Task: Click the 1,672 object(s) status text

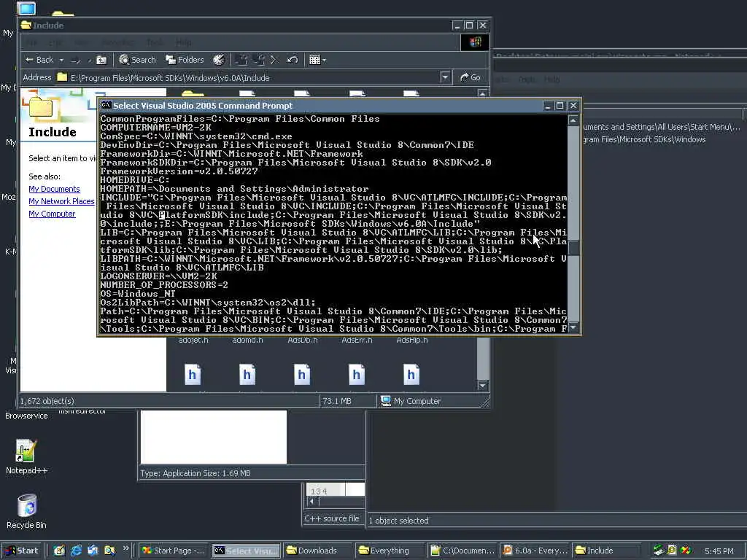Action: tap(47, 401)
